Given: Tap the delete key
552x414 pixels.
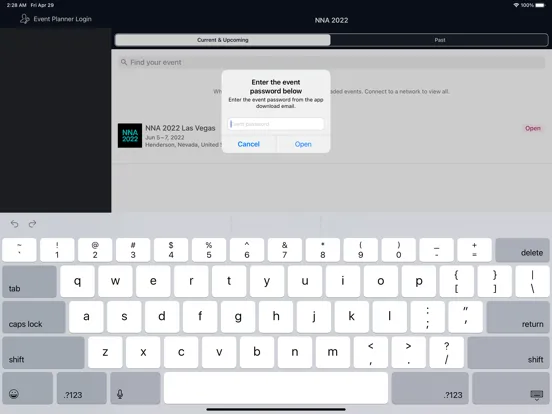Looking at the screenshot, I should (x=522, y=250).
